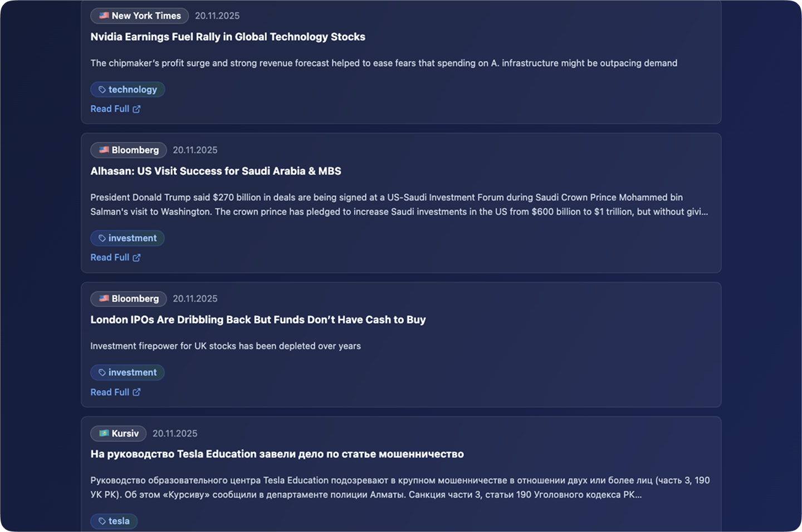Click the tesla tag chip
The height and width of the screenshot is (532, 802).
click(114, 521)
